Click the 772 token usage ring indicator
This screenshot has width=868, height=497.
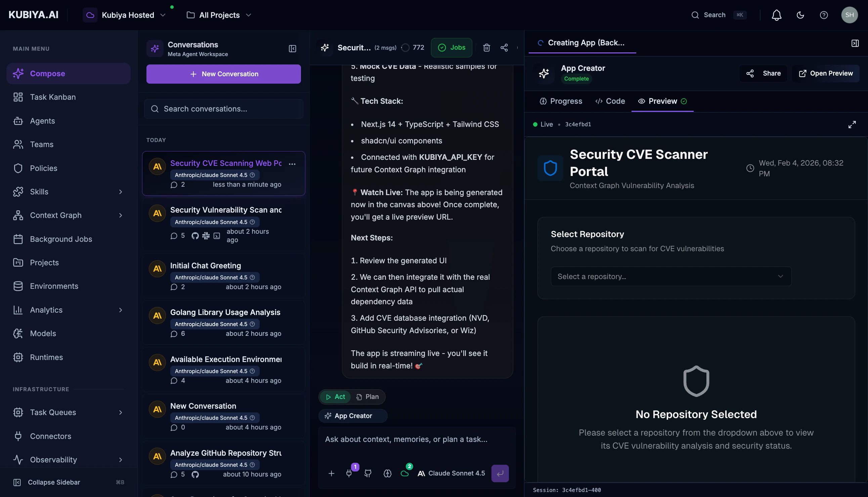(x=413, y=47)
